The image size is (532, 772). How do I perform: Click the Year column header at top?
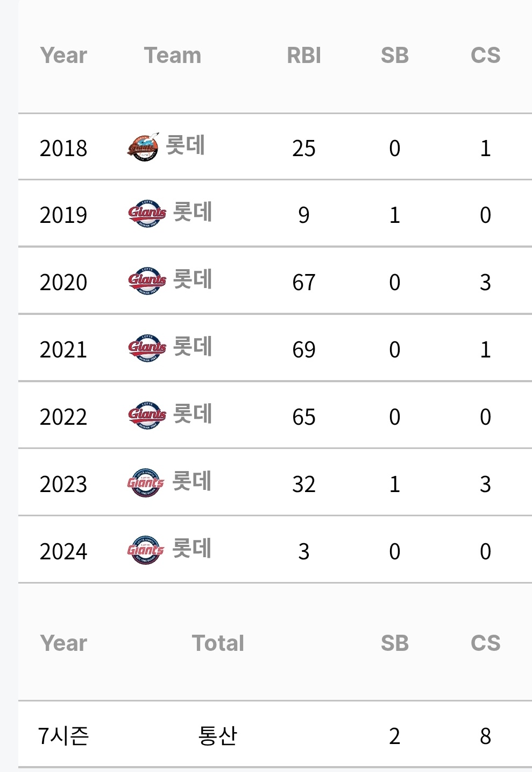click(63, 55)
